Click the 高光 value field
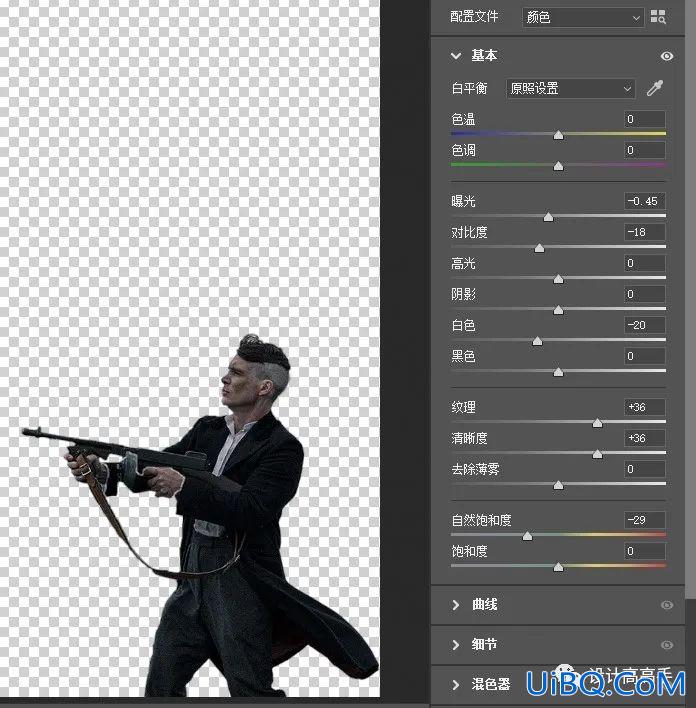This screenshot has width=696, height=708. (x=645, y=263)
